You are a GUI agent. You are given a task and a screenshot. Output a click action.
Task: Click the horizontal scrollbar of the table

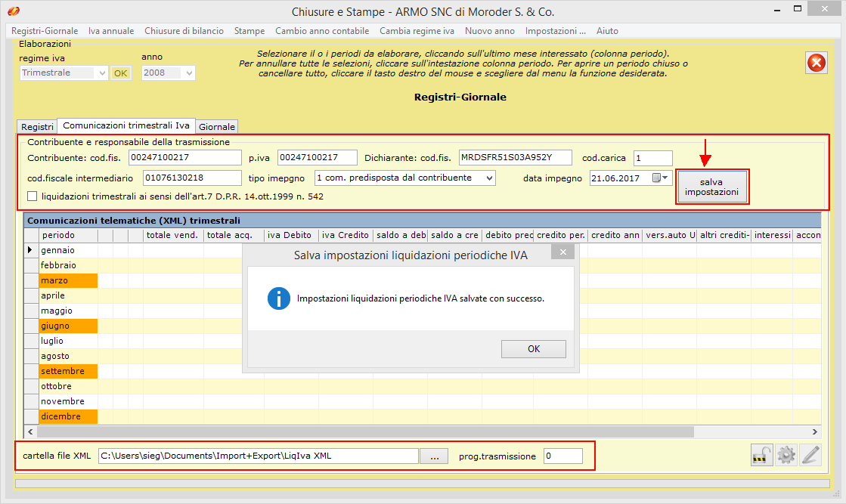363,431
